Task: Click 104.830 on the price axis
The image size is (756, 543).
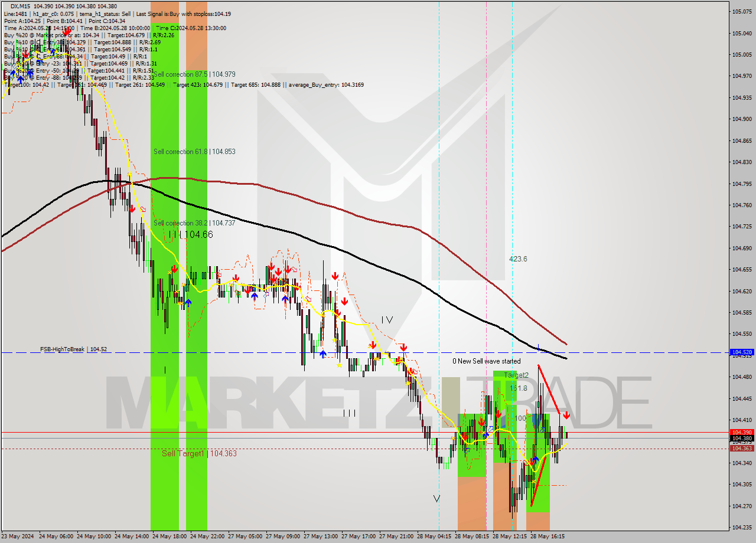Action: pyautogui.click(x=742, y=162)
